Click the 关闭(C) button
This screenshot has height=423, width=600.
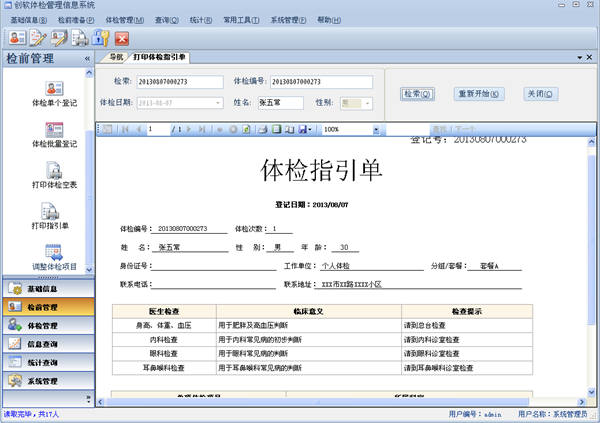click(540, 94)
